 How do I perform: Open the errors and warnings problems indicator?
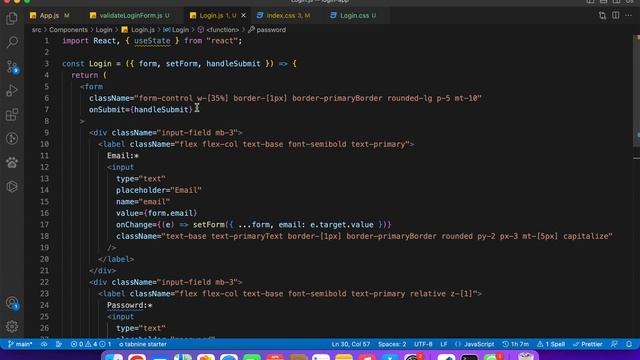[91, 344]
